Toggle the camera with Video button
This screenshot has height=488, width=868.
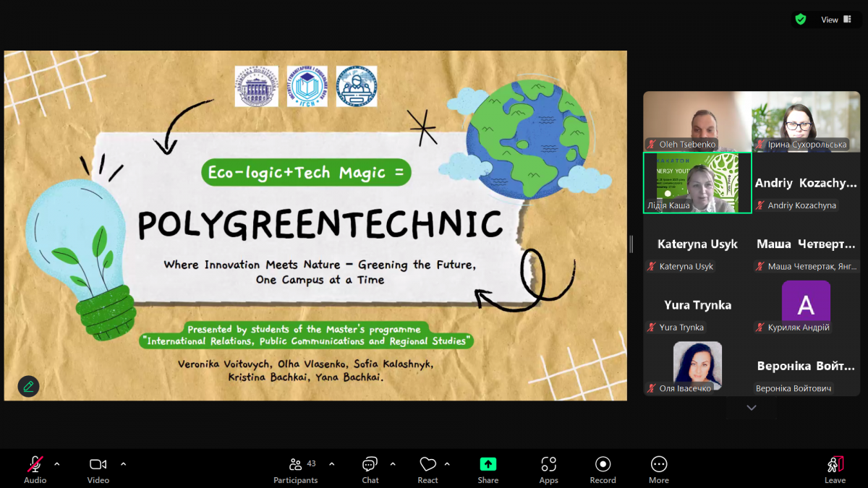(98, 469)
